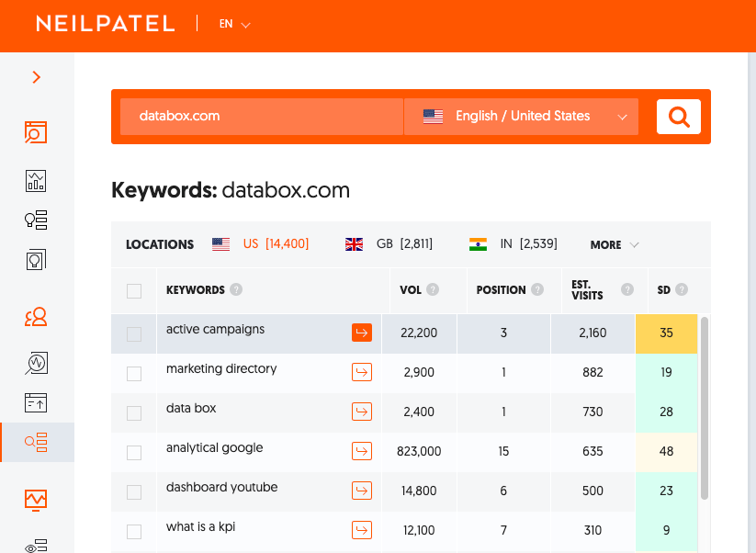756x553 pixels.
Task: Check the data box row checkbox
Action: (x=134, y=413)
